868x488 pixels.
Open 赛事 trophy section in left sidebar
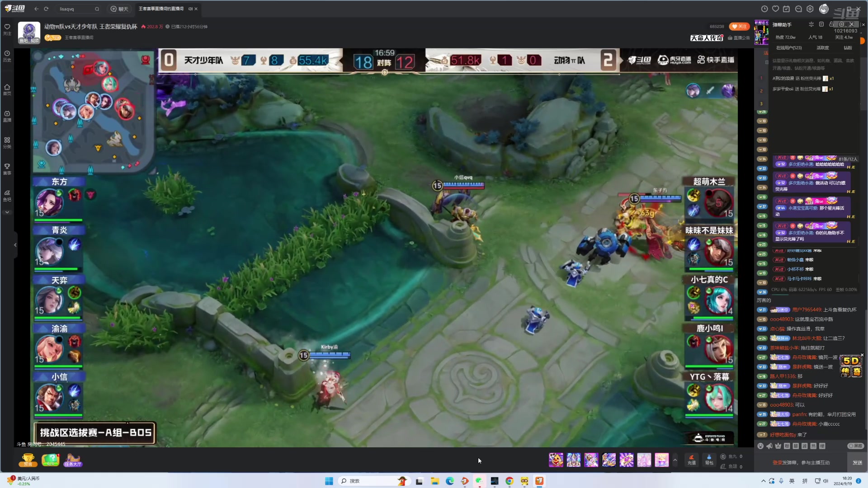pos(7,169)
